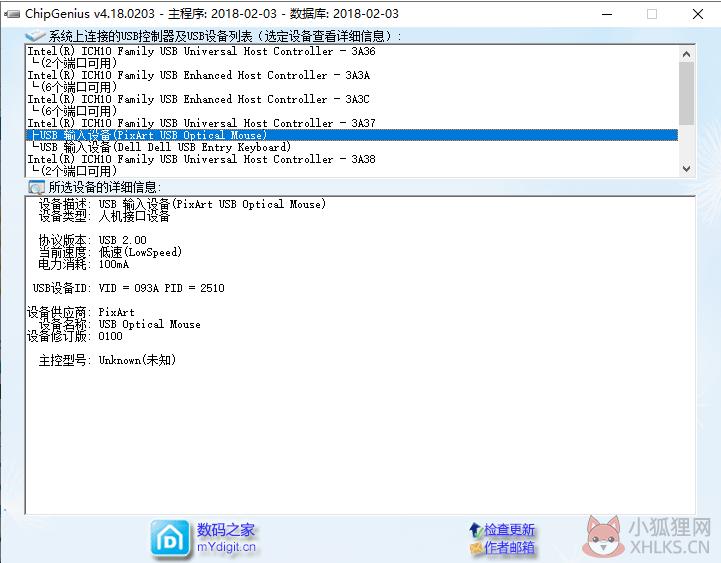Click the ChipGenius title bar app icon
Image resolution: width=721 pixels, height=563 pixels.
click(x=12, y=14)
